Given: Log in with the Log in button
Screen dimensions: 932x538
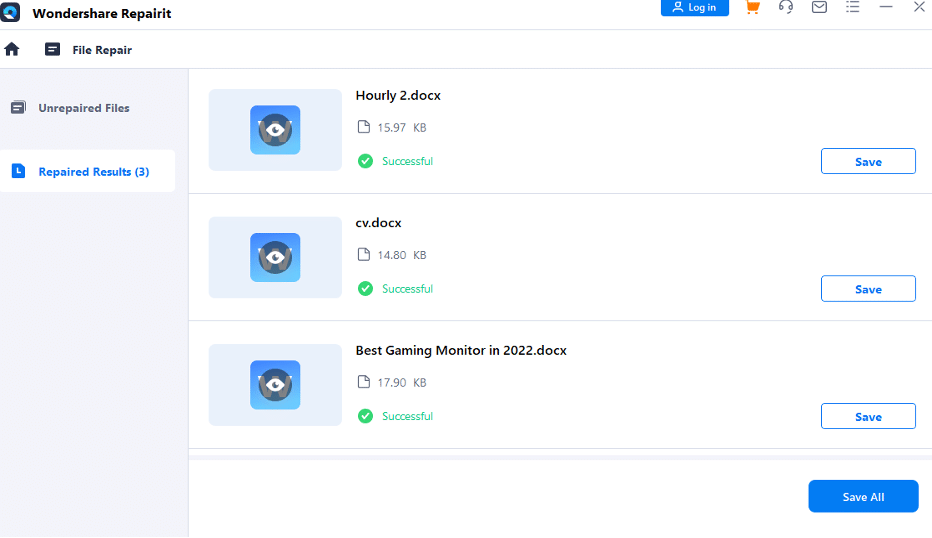Looking at the screenshot, I should tap(695, 8).
